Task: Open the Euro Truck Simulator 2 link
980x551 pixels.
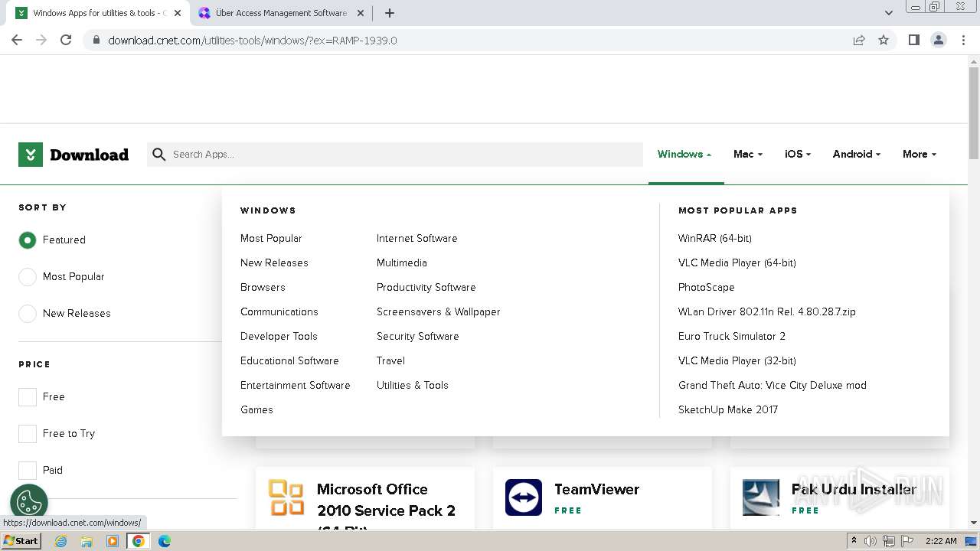Action: pos(732,336)
